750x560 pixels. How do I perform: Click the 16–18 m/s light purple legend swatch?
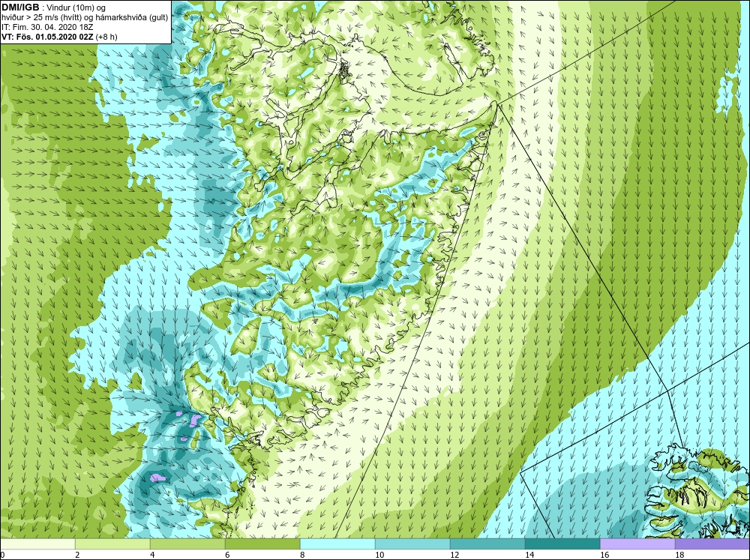coord(637,544)
